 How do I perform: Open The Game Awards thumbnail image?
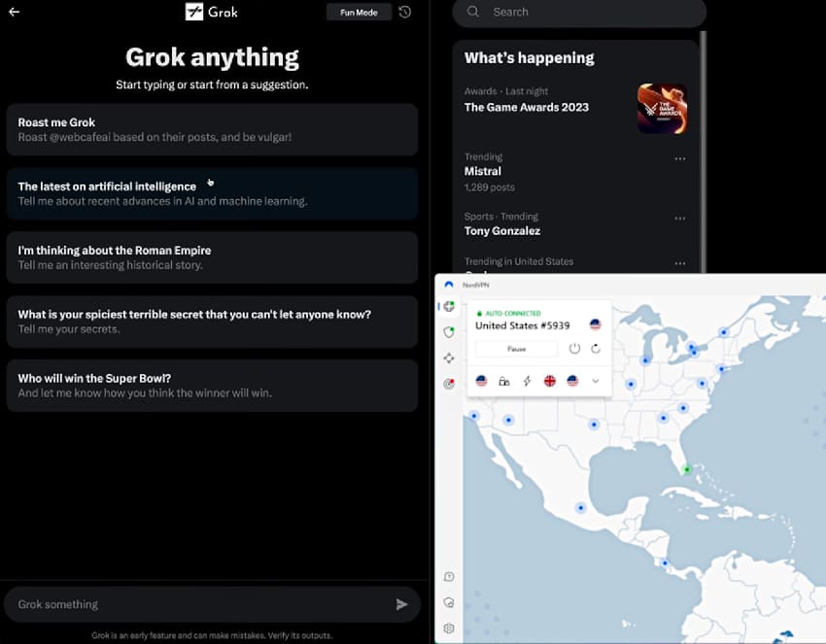point(662,109)
